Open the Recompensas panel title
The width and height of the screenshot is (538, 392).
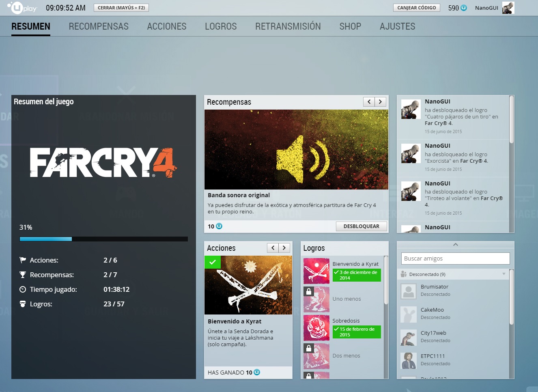(x=229, y=102)
